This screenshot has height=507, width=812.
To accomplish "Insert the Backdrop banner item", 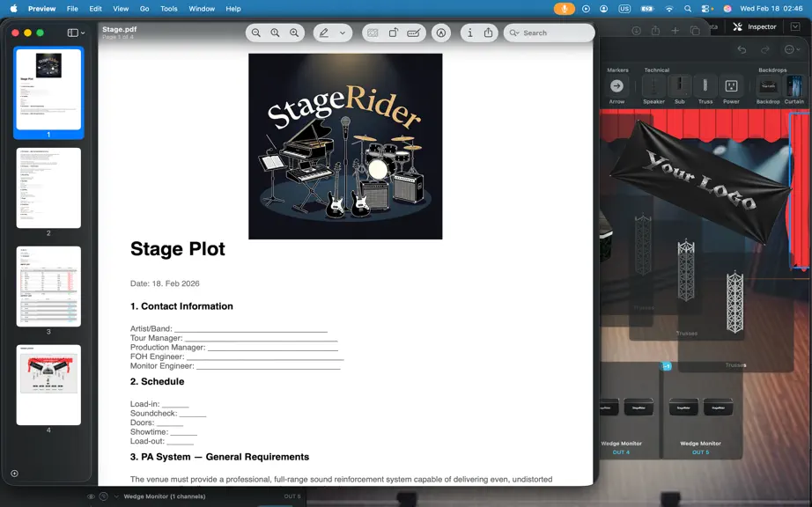I will [768, 90].
